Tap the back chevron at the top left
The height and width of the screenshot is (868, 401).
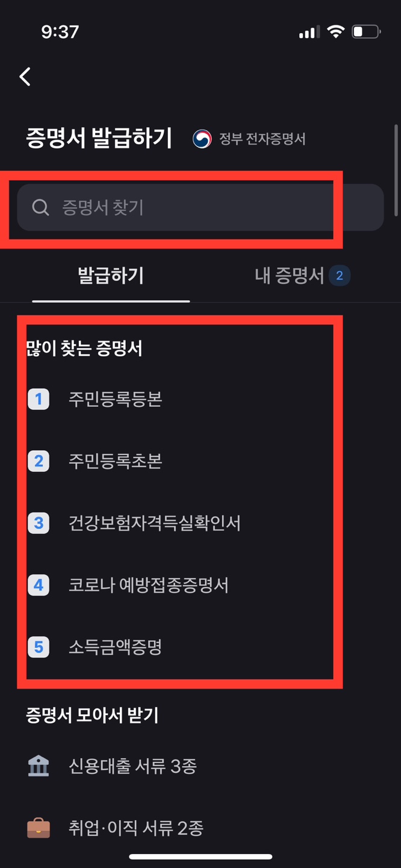[x=24, y=77]
